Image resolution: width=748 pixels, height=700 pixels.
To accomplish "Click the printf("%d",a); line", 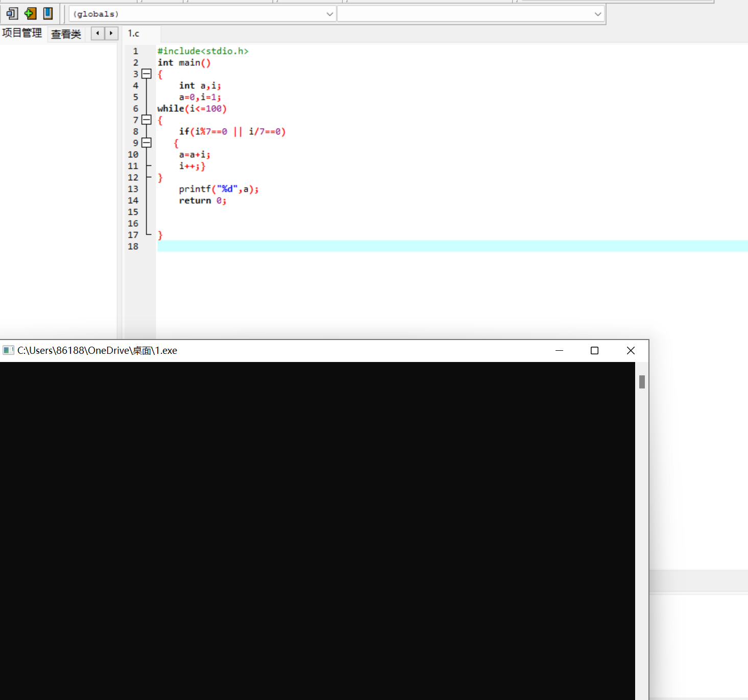I will coord(219,189).
